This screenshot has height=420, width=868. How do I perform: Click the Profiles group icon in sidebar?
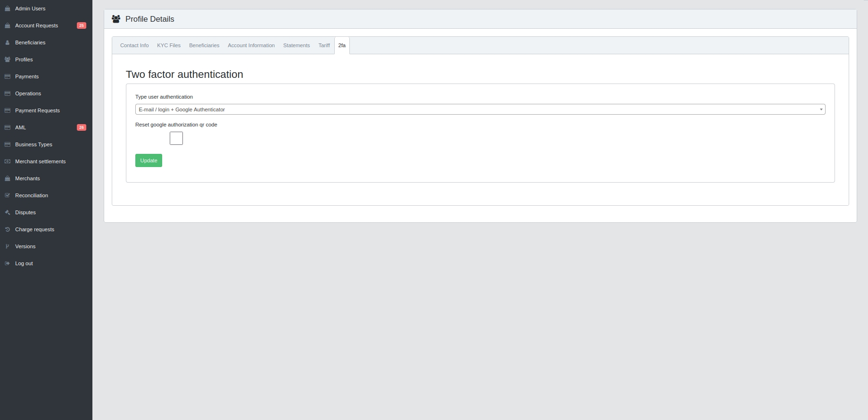click(x=8, y=59)
